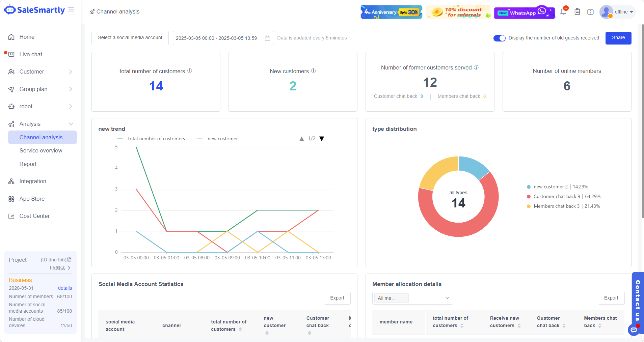Open the All members dropdown

pos(412,298)
